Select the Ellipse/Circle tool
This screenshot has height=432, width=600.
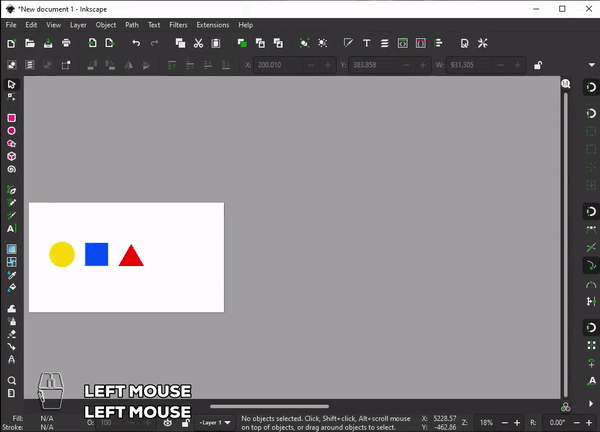[x=12, y=131]
